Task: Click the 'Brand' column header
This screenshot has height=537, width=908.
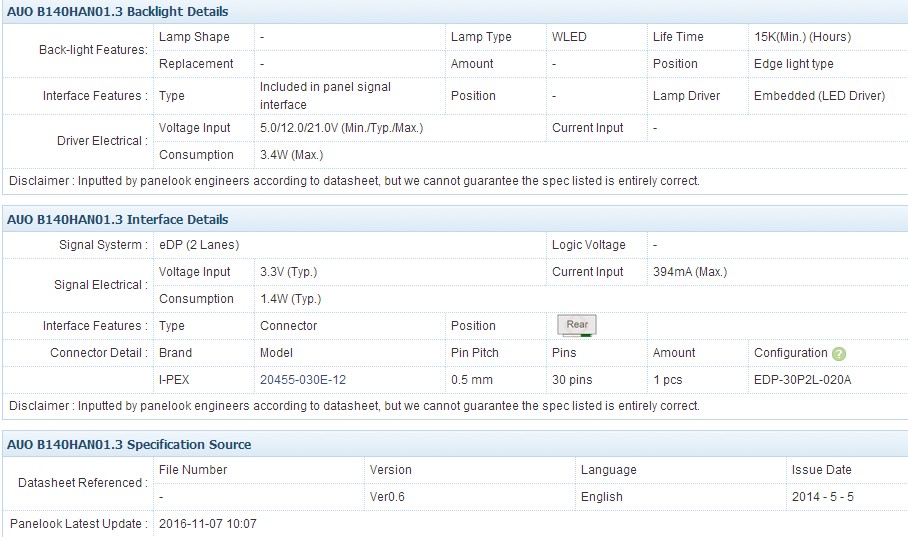Action: click(175, 353)
